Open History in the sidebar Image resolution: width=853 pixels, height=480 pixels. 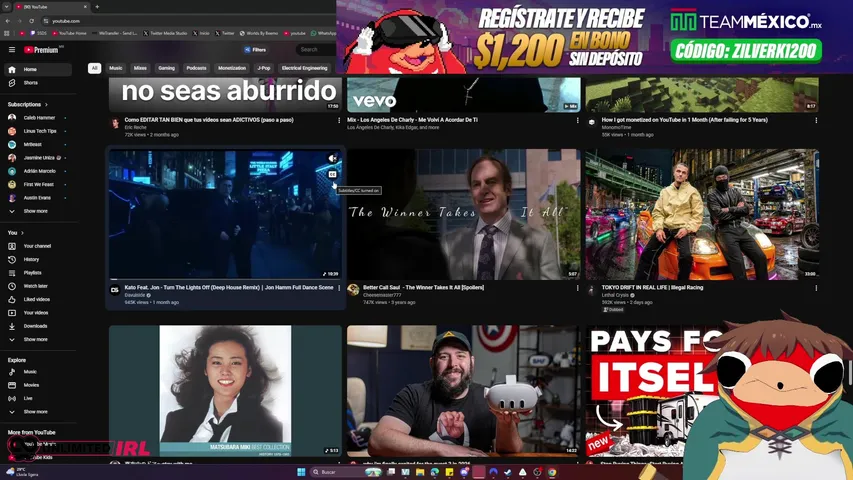(x=38, y=260)
